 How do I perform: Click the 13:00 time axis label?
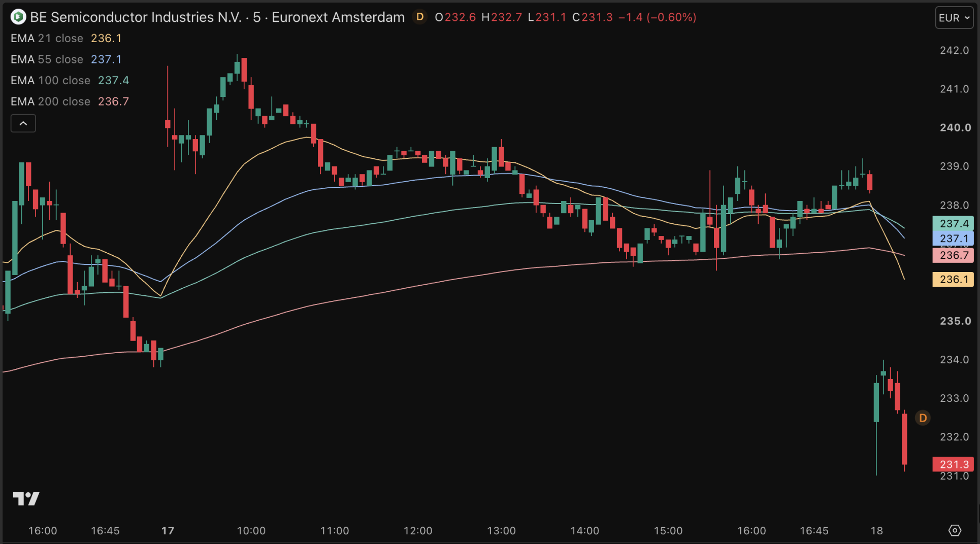click(x=501, y=531)
